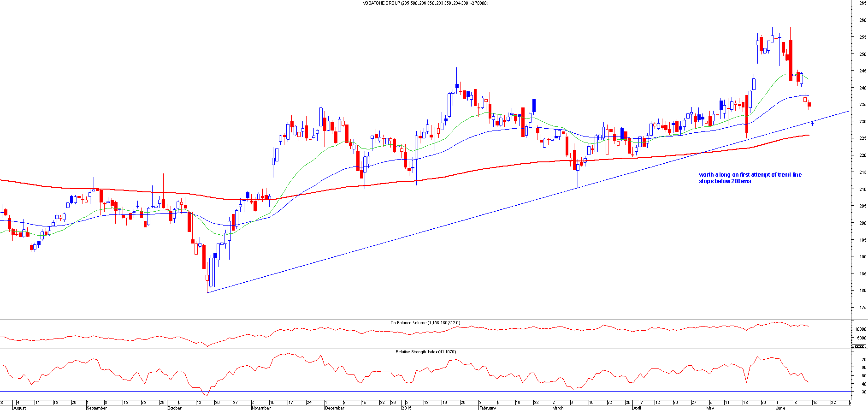The height and width of the screenshot is (410, 868).
Task: Click the Relative Strength Index indicator label
Action: tap(425, 352)
